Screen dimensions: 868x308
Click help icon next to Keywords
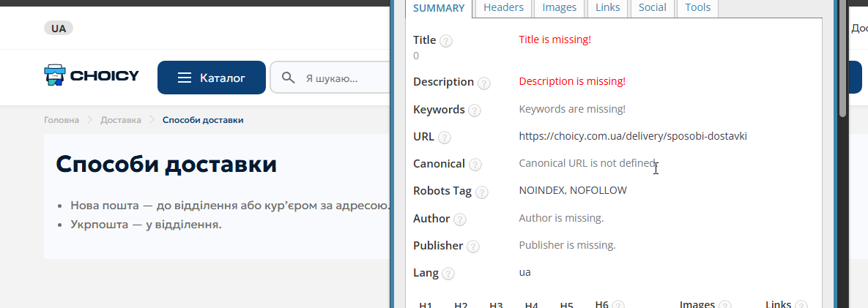click(x=475, y=110)
